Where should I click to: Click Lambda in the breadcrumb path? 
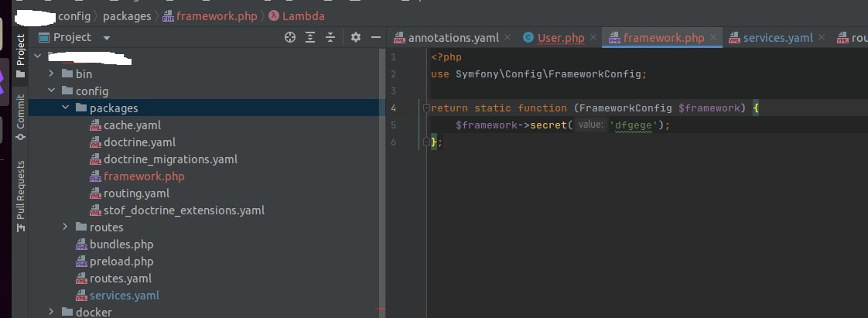click(x=303, y=16)
